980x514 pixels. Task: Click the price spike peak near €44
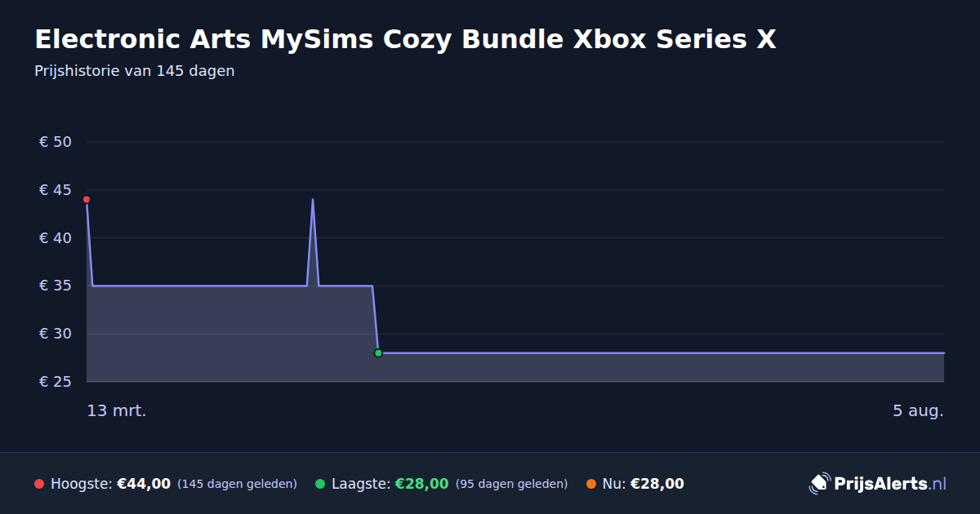pyautogui.click(x=313, y=200)
